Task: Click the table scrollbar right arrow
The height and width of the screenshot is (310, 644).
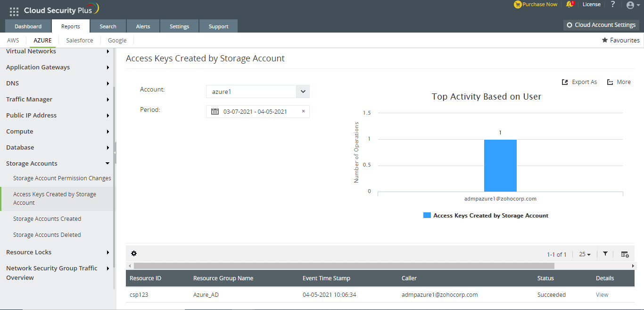Action: [633, 266]
